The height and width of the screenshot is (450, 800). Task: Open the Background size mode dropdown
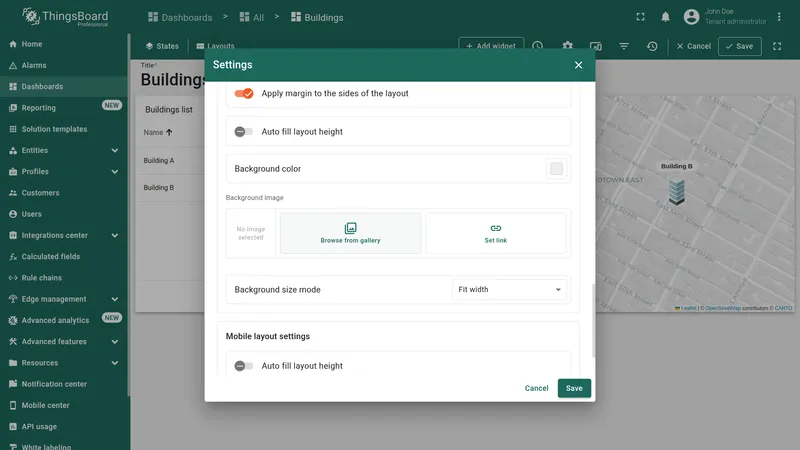509,289
